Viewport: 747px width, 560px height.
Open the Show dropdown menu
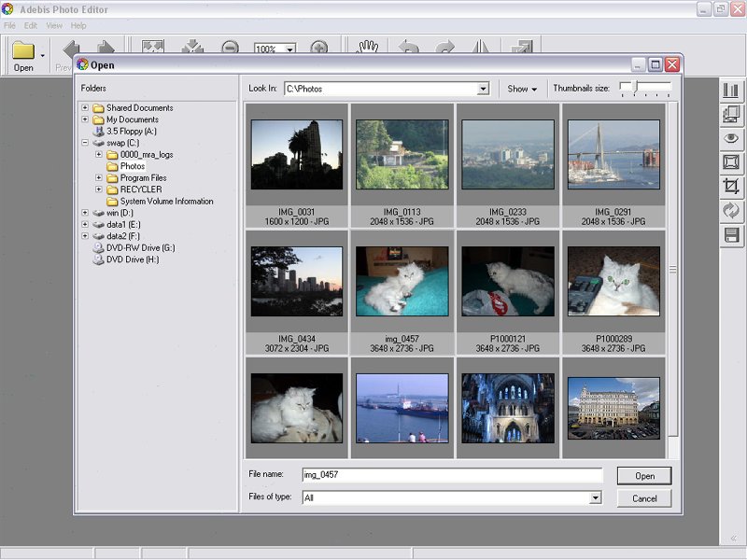coord(522,89)
